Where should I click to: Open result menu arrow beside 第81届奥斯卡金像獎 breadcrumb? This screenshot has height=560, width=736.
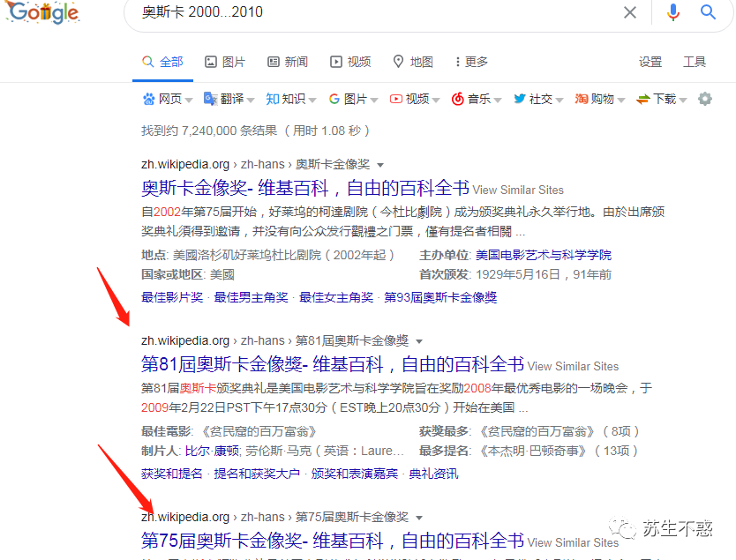pos(420,341)
